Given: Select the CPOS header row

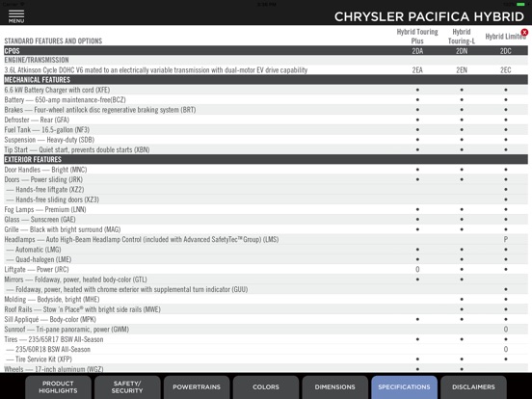Looking at the screenshot, I should tap(266, 50).
